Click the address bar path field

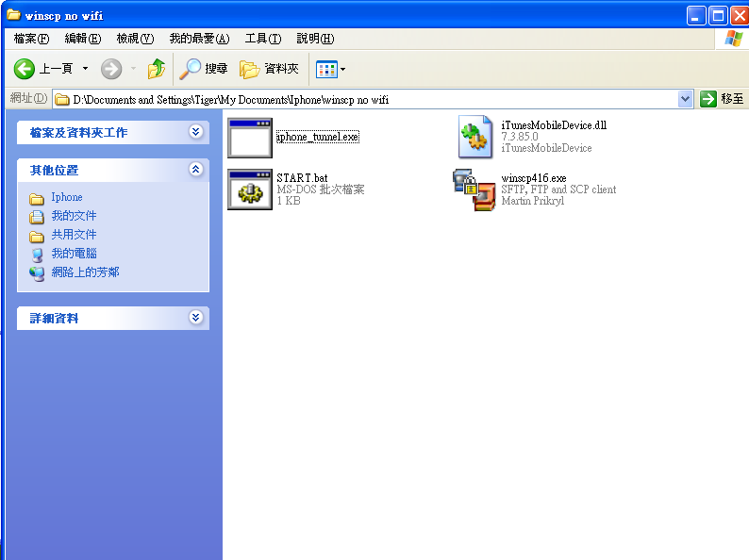[x=368, y=99]
